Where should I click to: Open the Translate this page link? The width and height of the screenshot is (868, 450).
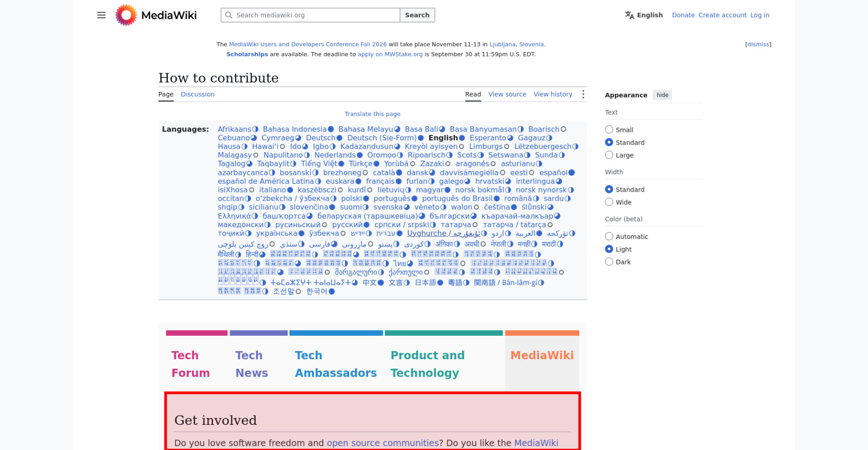[372, 114]
